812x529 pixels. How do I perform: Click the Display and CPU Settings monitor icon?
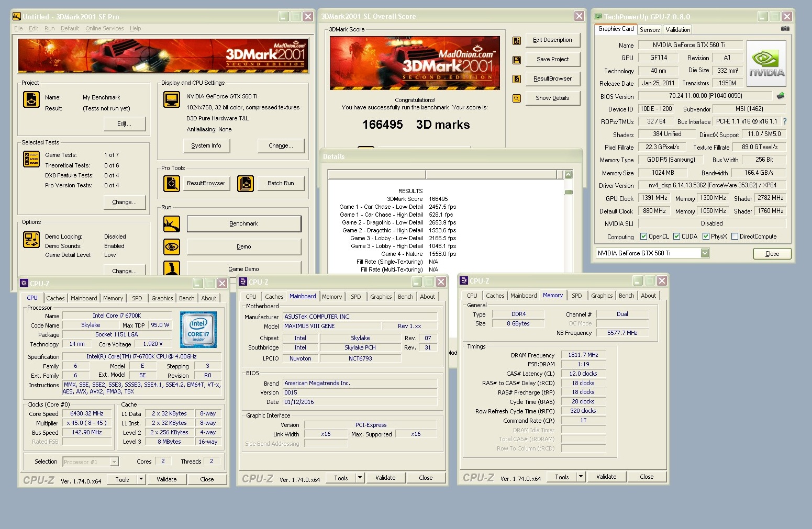click(172, 99)
